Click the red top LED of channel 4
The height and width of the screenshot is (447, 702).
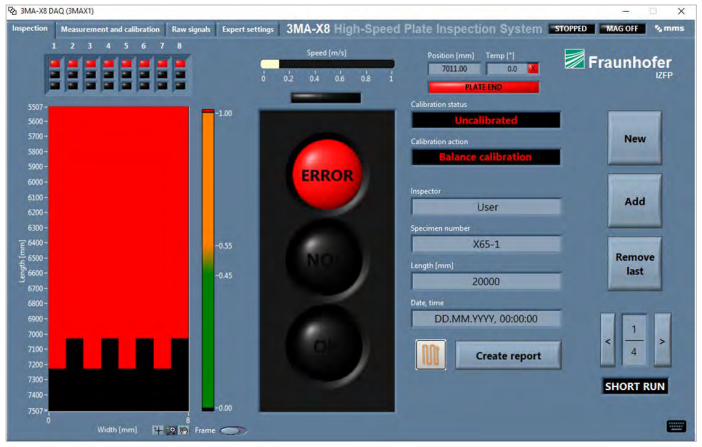tap(109, 64)
